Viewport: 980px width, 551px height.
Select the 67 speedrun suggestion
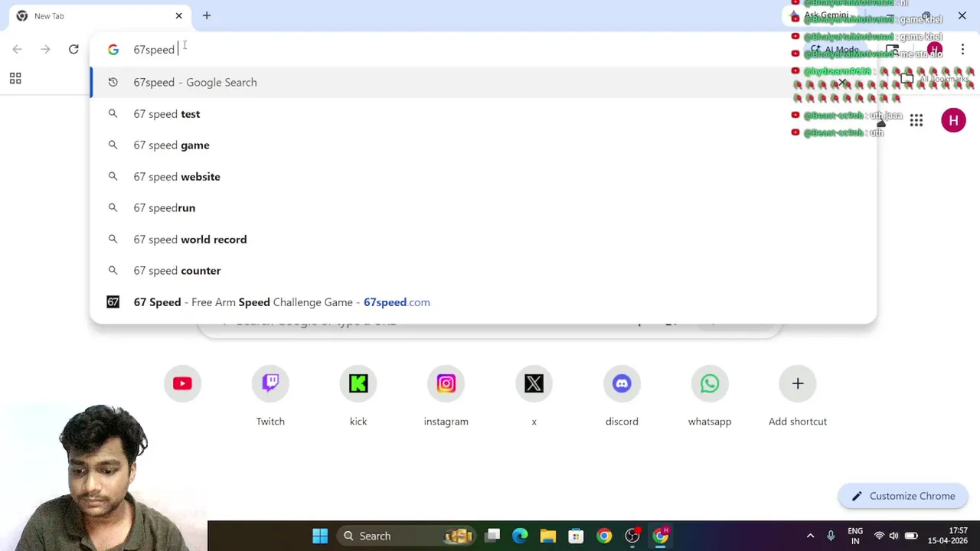coord(483,208)
